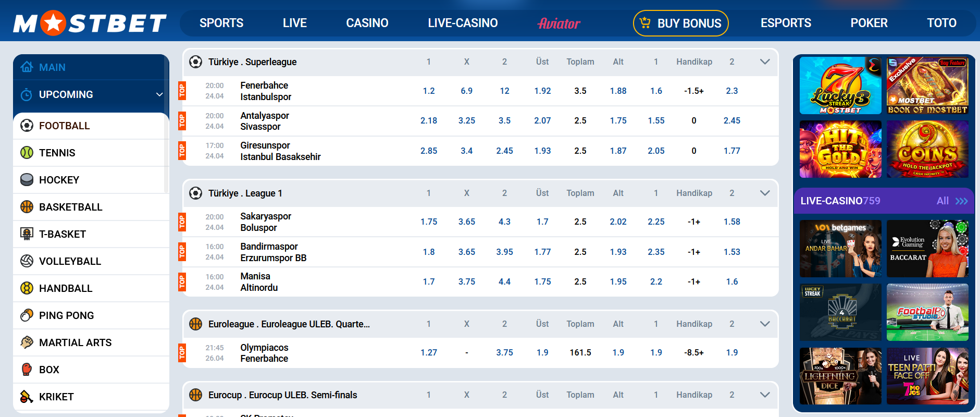Open the martial arts icon
Viewport: 980px width, 417px height.
pyautogui.click(x=27, y=342)
